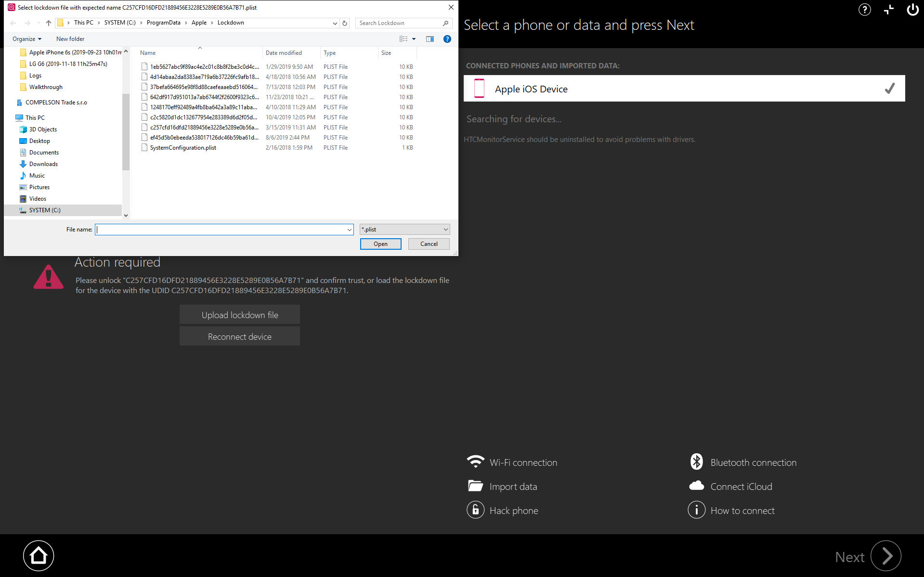Click the view mode icon in dialog toolbar
Image resolution: width=924 pixels, height=577 pixels.
[x=403, y=39]
